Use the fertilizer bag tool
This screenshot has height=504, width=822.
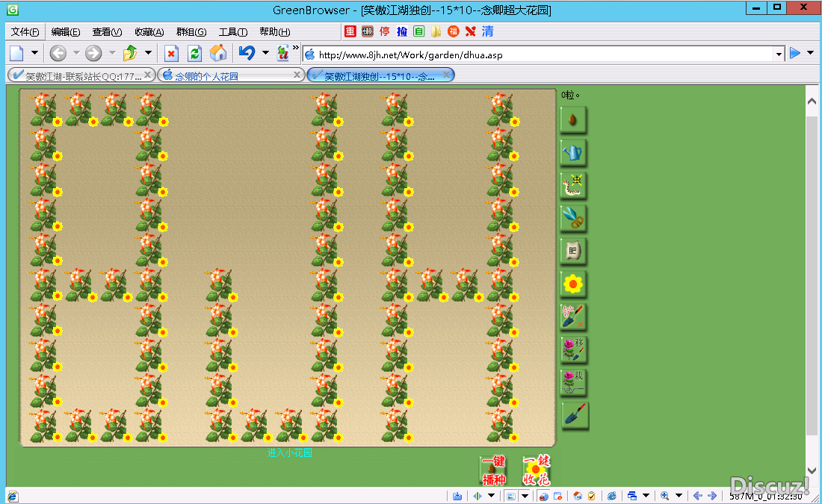pos(573,251)
